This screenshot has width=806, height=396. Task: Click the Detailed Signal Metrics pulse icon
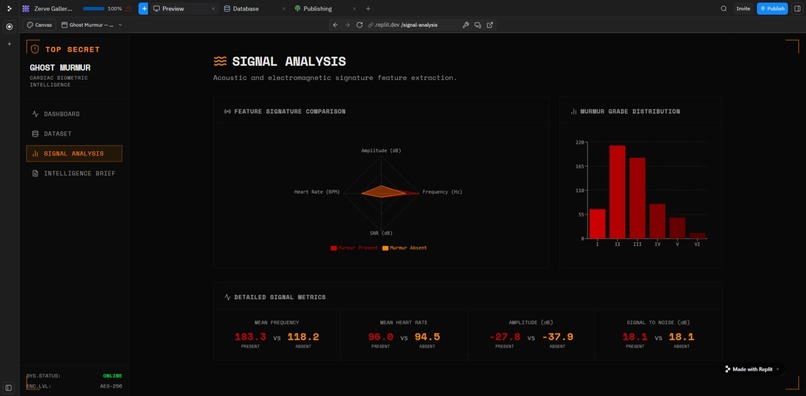(x=227, y=297)
